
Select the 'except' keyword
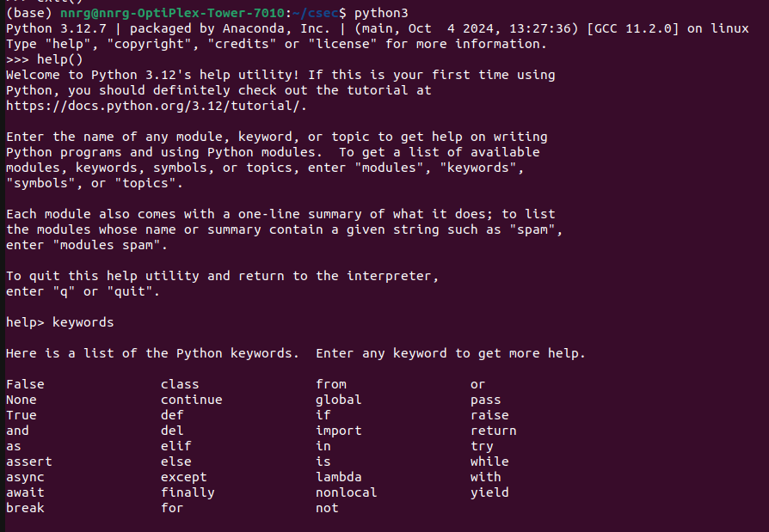183,478
